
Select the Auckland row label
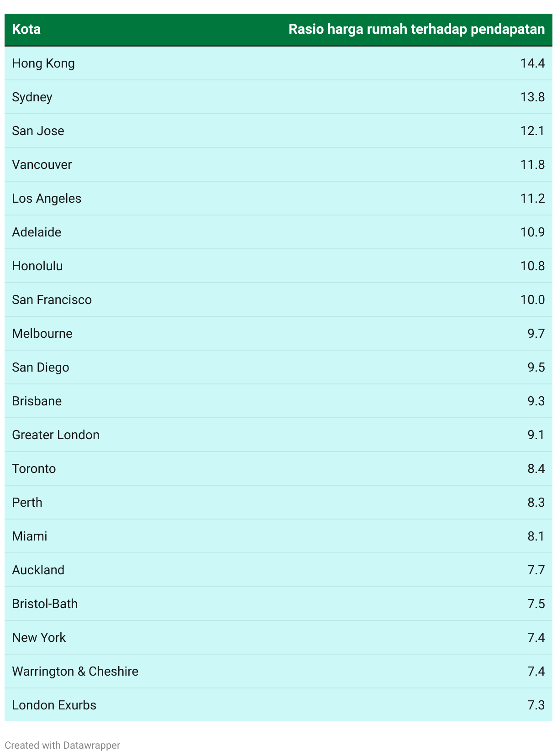[x=38, y=570]
